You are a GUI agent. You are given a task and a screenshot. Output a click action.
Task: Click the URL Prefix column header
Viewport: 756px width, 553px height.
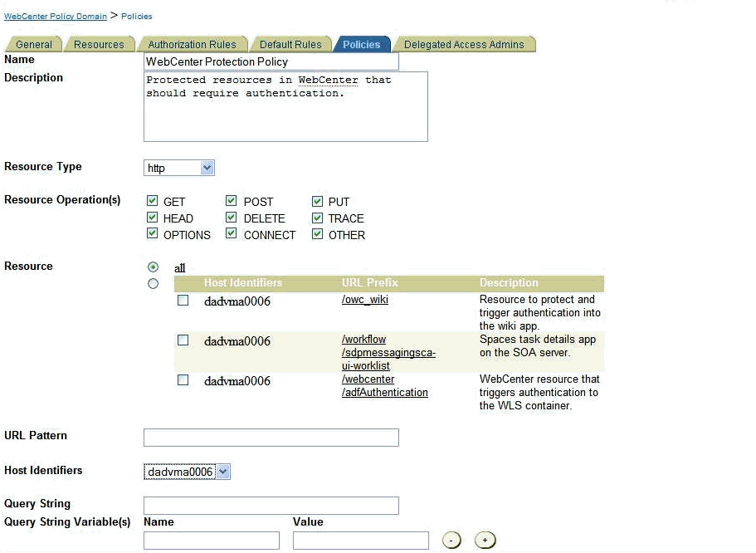tap(370, 283)
